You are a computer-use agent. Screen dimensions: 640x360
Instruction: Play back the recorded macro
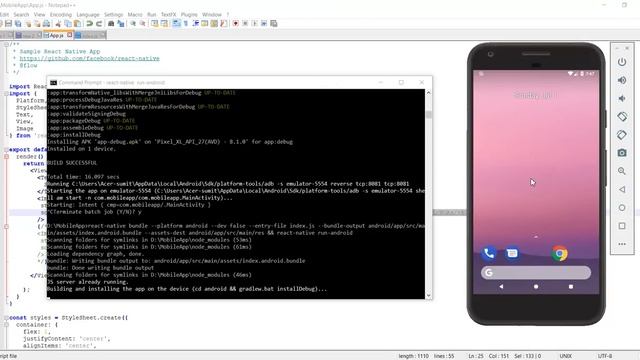pyautogui.click(x=254, y=24)
